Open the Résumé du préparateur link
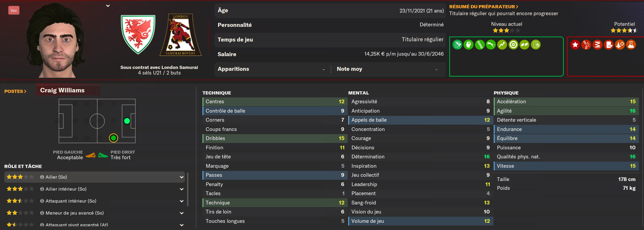Image resolution: width=644 pixels, height=230 pixels. pos(484,7)
